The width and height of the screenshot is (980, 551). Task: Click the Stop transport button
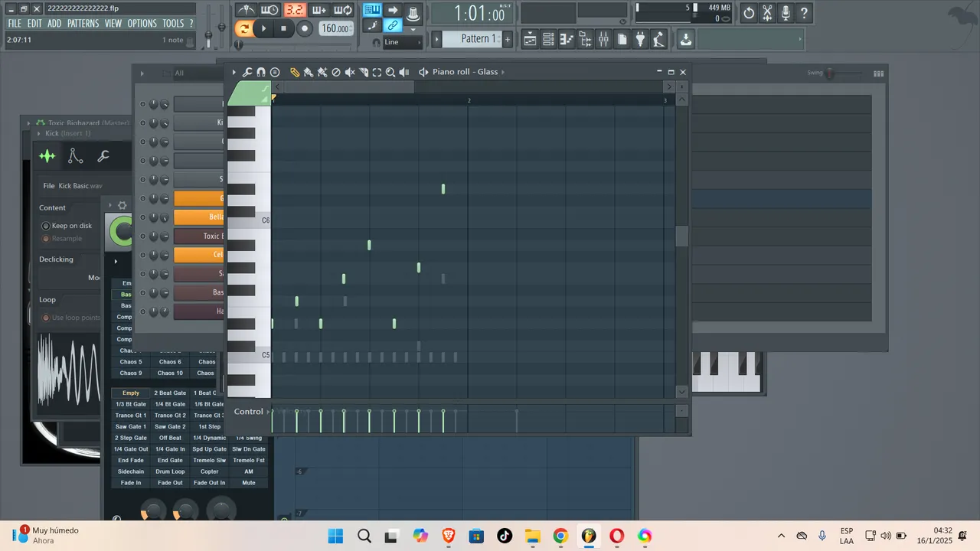point(283,28)
